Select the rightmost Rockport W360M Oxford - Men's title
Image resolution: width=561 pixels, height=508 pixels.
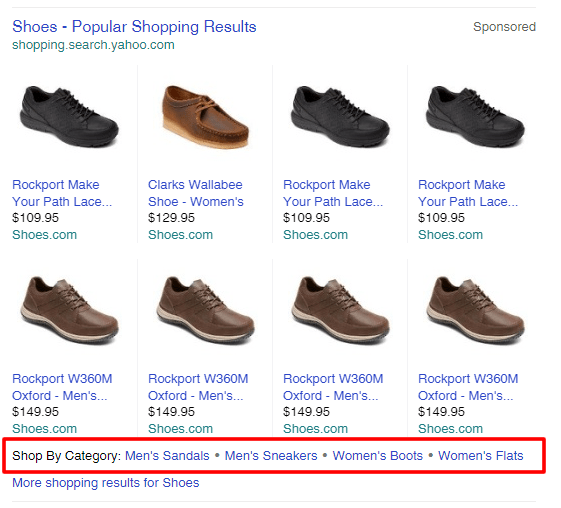pos(468,387)
